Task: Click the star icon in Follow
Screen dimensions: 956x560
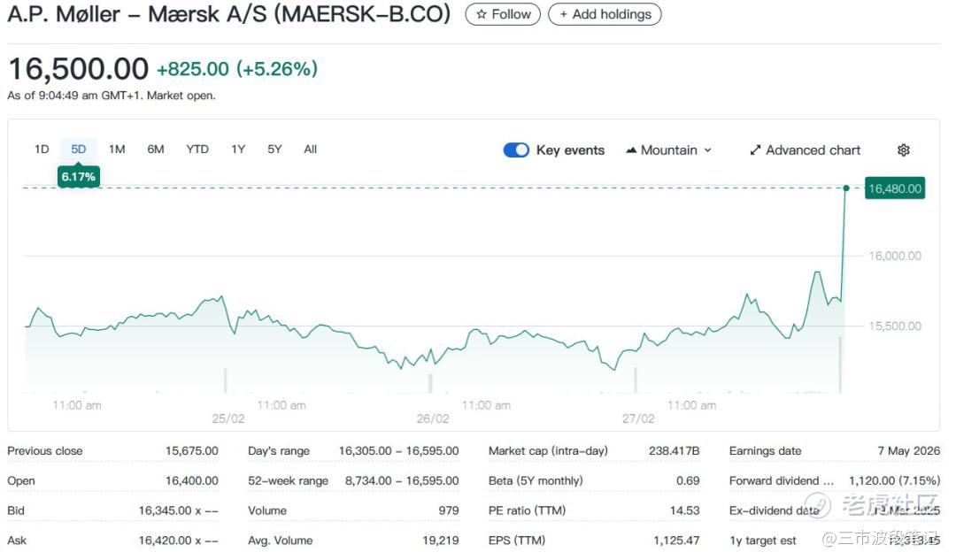Action: (482, 14)
